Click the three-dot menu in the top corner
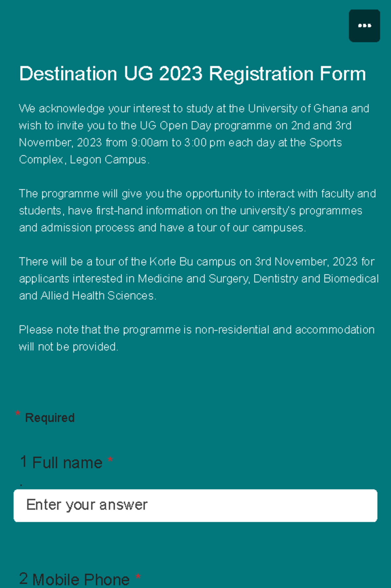 (364, 26)
